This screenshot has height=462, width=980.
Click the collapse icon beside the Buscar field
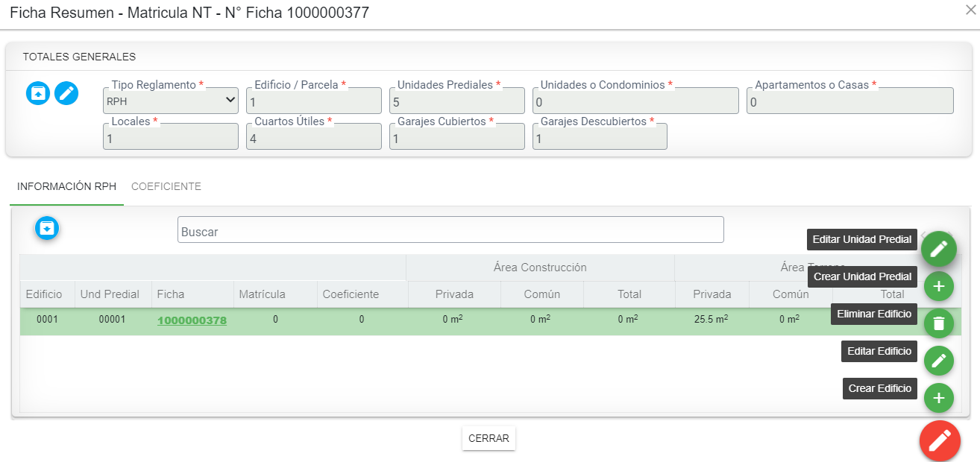(x=47, y=227)
